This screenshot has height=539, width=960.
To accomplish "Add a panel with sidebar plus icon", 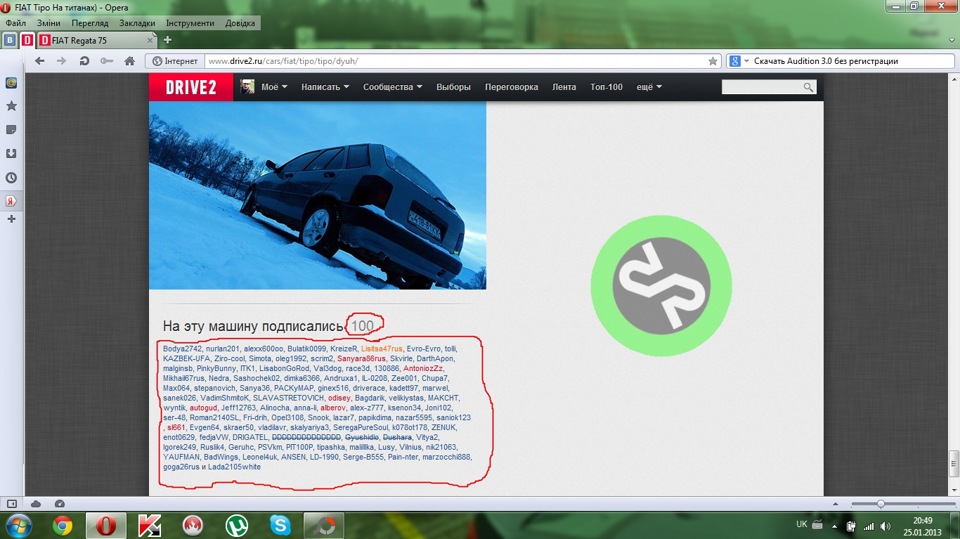I will [11, 219].
